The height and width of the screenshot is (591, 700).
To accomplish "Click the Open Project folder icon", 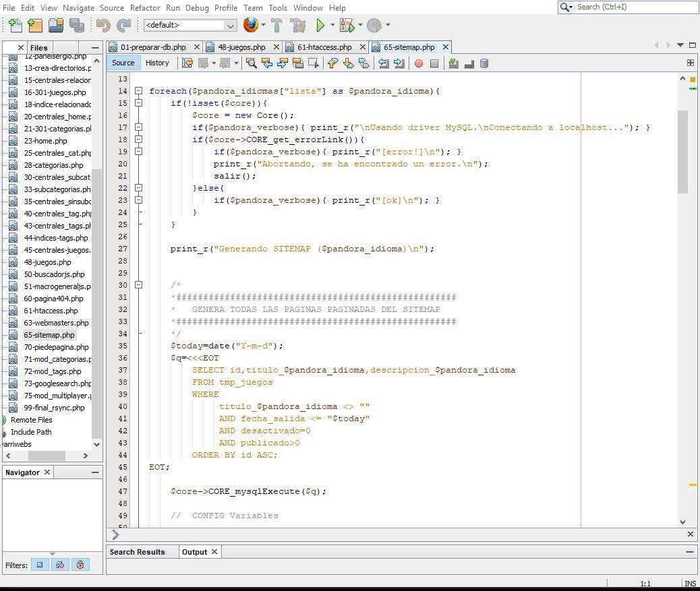I will coord(55,26).
